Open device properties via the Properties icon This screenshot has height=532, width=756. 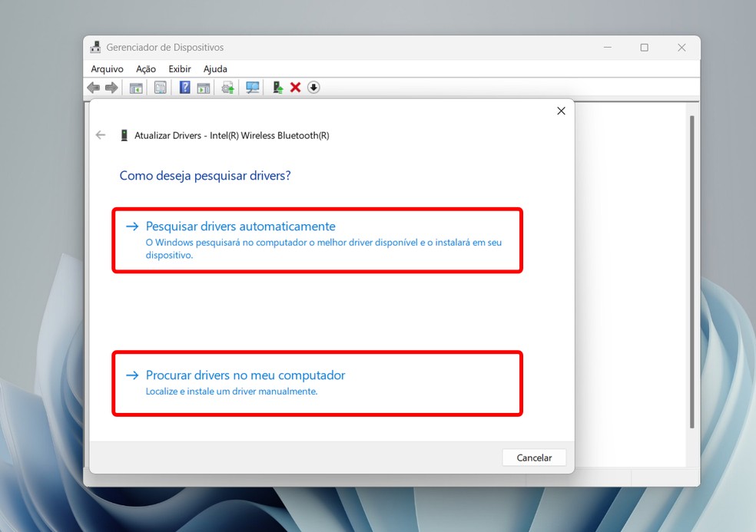pos(160,87)
